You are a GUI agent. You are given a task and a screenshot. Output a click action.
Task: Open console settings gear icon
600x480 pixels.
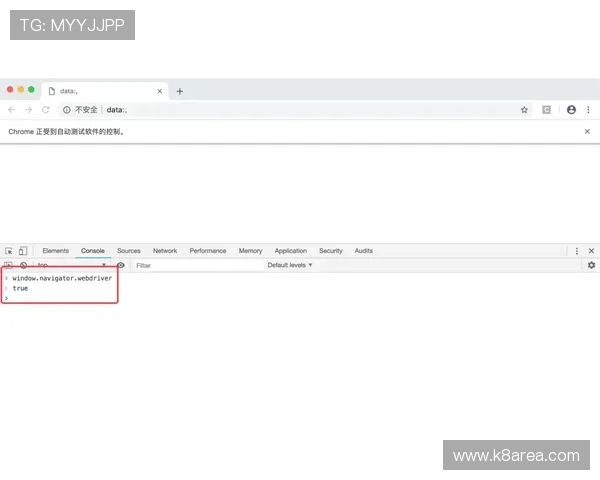point(591,266)
